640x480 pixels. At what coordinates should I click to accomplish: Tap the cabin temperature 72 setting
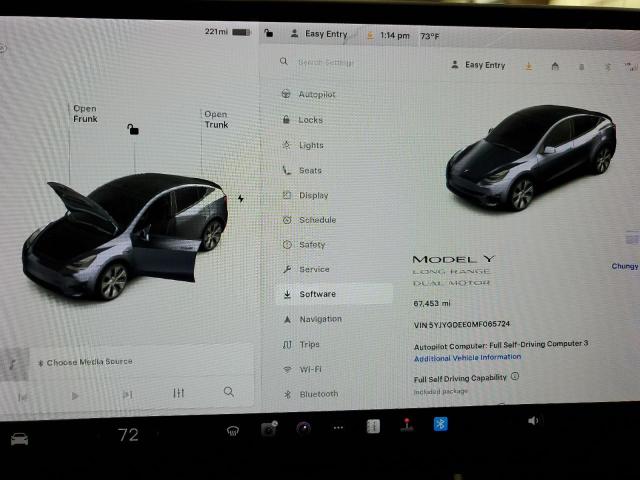tap(128, 435)
